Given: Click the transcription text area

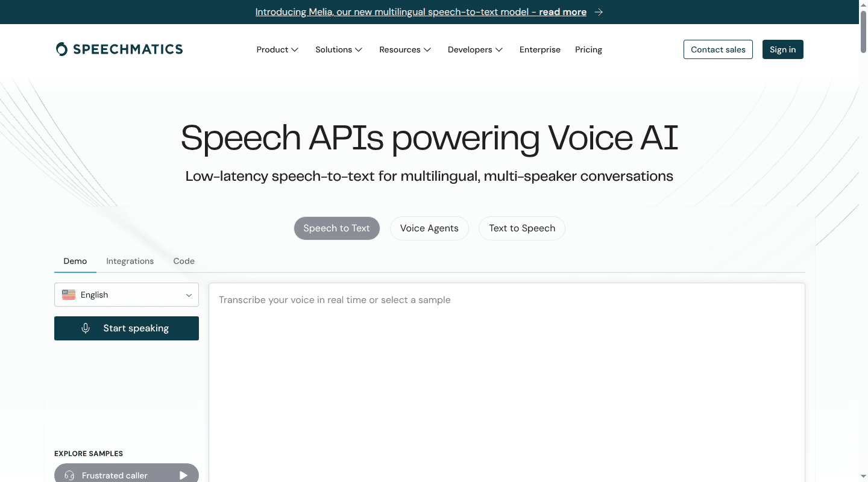Looking at the screenshot, I should click(x=507, y=383).
